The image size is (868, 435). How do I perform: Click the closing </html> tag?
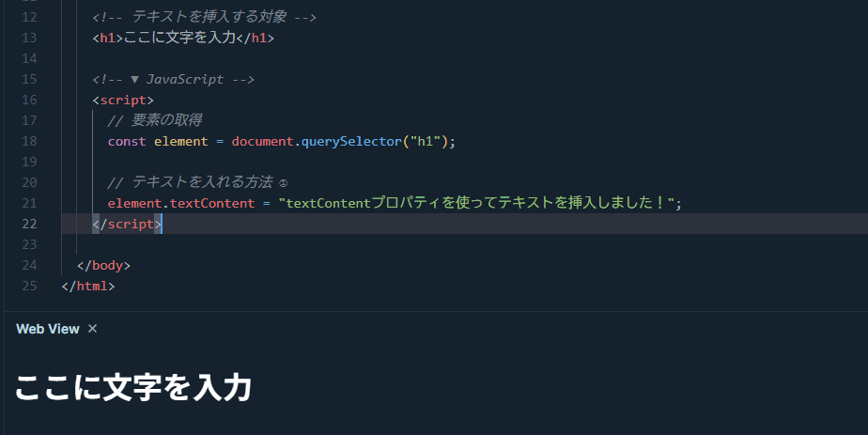[x=87, y=286]
